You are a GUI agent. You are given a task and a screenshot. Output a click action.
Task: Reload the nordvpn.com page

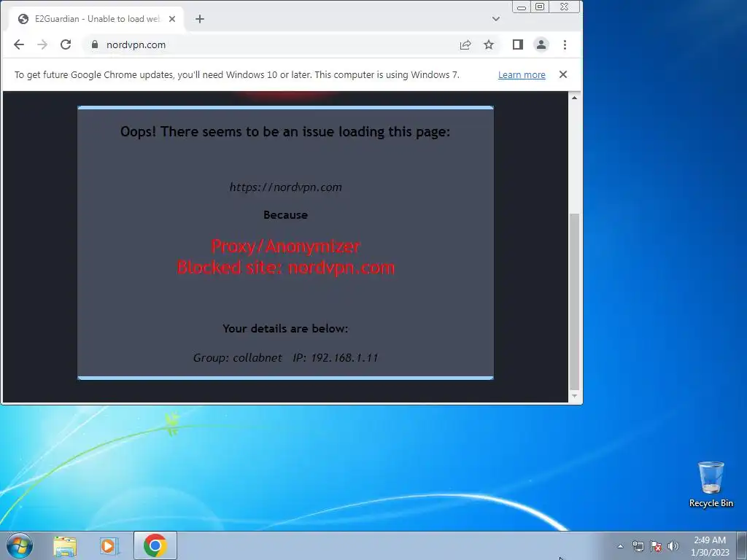pos(66,44)
